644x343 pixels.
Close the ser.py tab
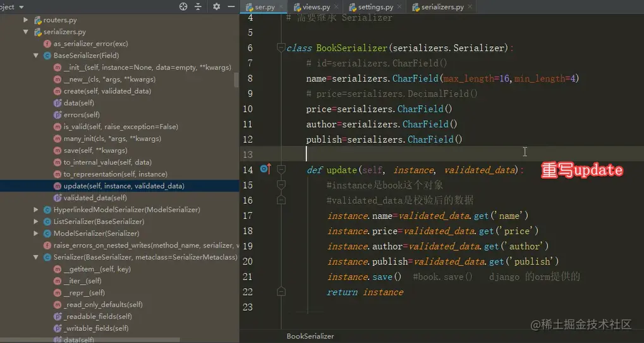(x=281, y=6)
